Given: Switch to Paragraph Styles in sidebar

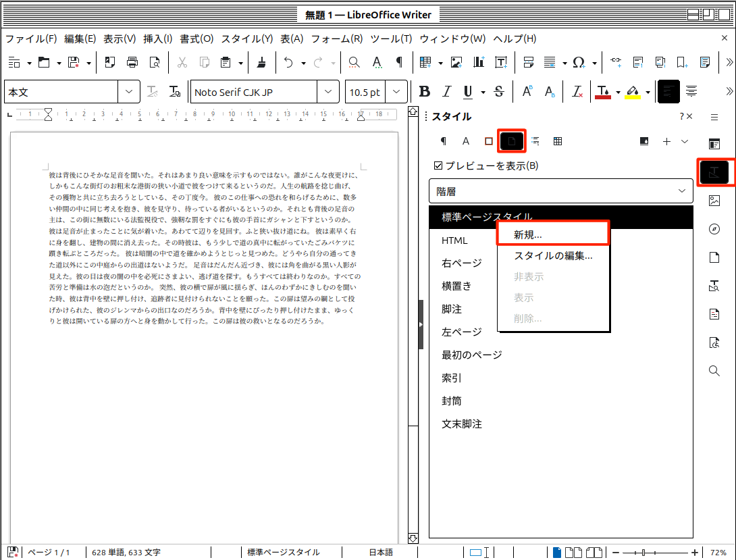Looking at the screenshot, I should point(443,141).
